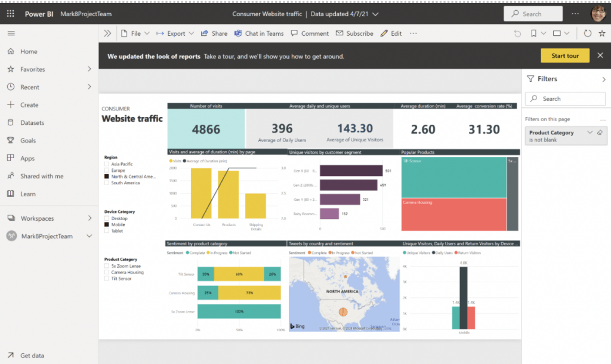Viewport: 611px width, 364px height.
Task: Click the Start tour button
Action: pyautogui.click(x=565, y=55)
